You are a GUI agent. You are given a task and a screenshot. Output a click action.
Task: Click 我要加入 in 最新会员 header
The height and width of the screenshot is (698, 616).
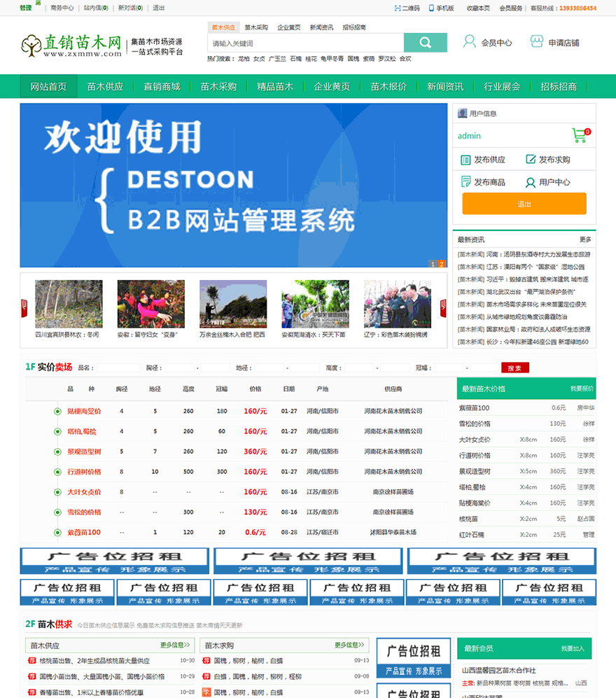pos(573,648)
